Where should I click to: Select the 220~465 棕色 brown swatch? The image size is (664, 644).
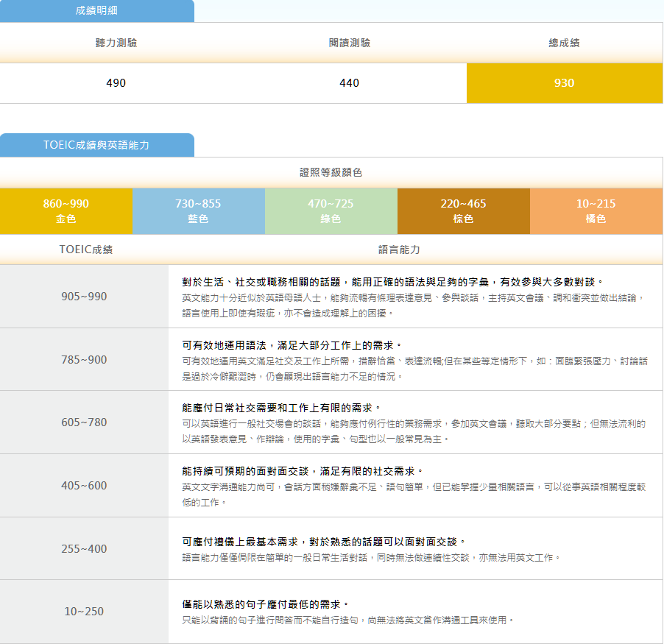pos(464,211)
